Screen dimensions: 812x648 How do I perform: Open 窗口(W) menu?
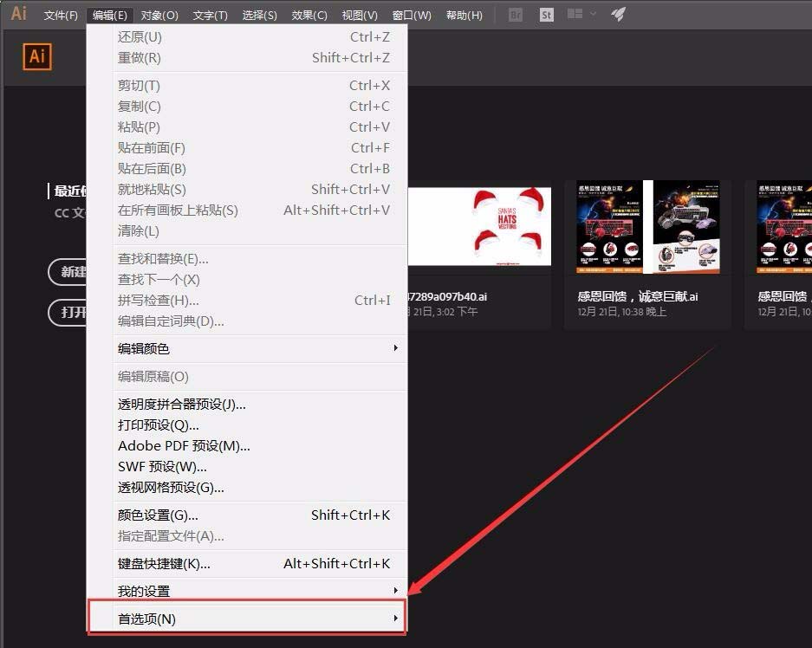412,15
